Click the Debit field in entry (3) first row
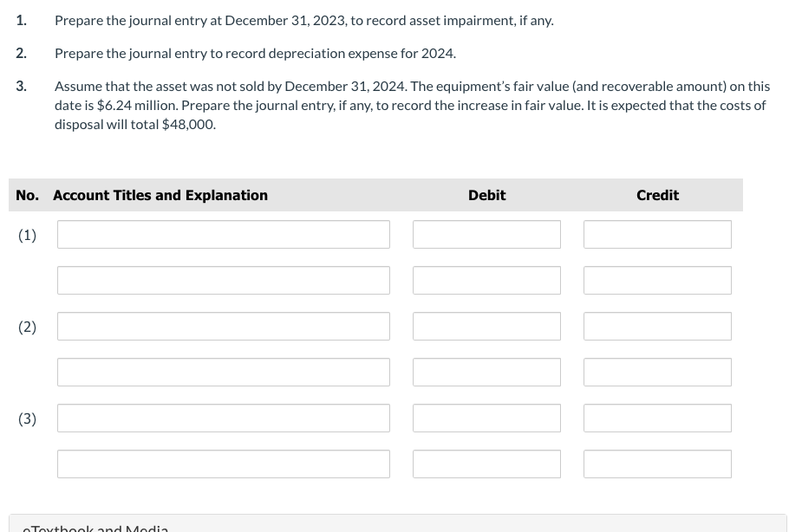Screen dimensions: 789x532 [x=486, y=418]
